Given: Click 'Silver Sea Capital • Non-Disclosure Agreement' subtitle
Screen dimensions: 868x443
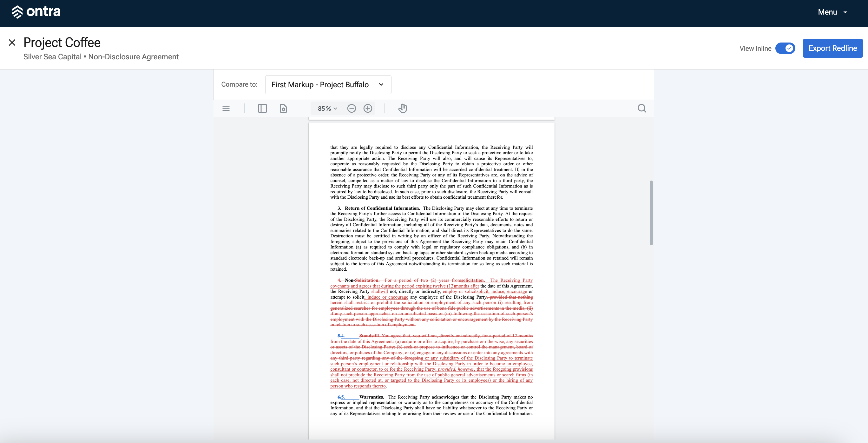Looking at the screenshot, I should [x=101, y=56].
